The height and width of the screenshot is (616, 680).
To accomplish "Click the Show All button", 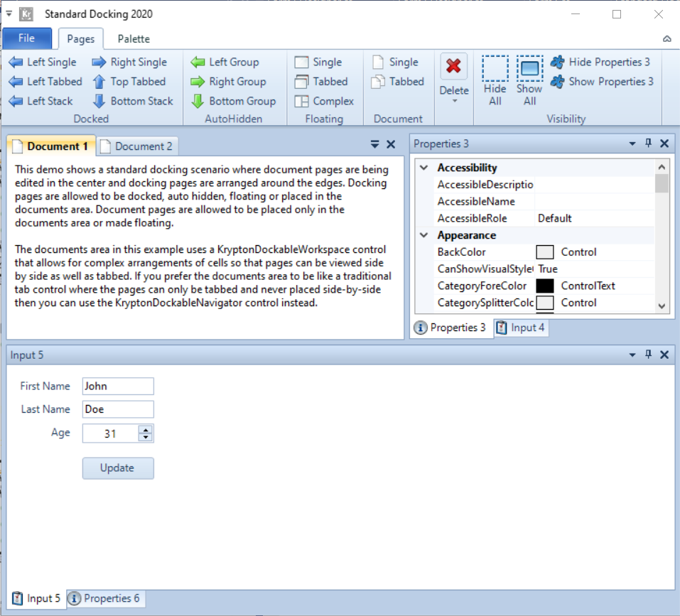I will coord(529,81).
